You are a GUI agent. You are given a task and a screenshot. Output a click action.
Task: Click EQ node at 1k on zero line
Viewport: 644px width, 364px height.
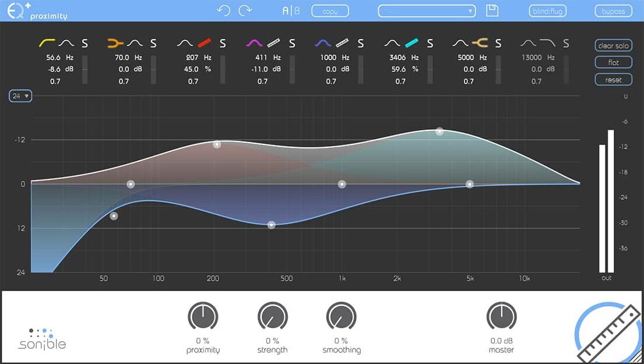tap(342, 184)
